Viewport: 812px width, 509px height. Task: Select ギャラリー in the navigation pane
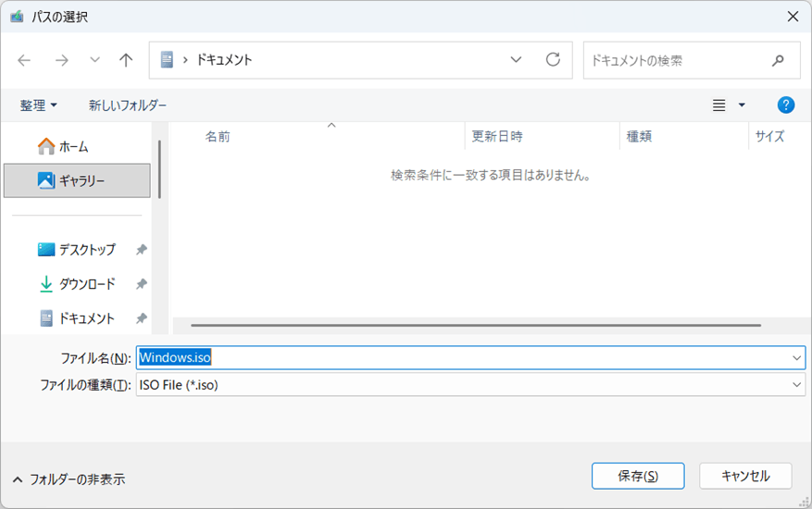click(77, 180)
